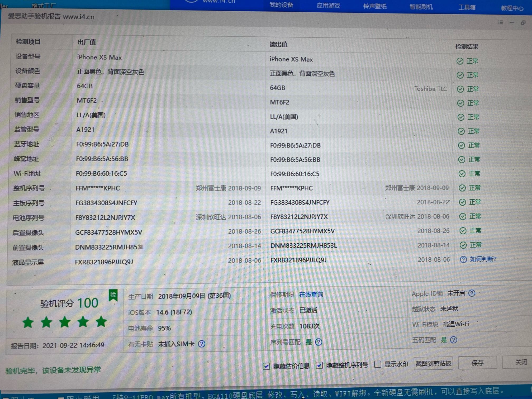The image size is (532, 399).
Task: Click the factory Wi-Fi address F0:99:B6:60:16:C5
Action: click(101, 173)
